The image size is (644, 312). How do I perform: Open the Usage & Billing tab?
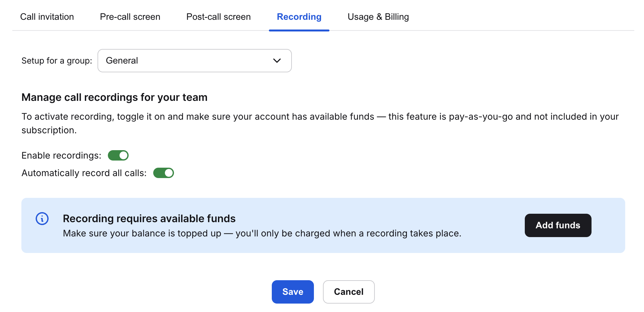point(378,17)
